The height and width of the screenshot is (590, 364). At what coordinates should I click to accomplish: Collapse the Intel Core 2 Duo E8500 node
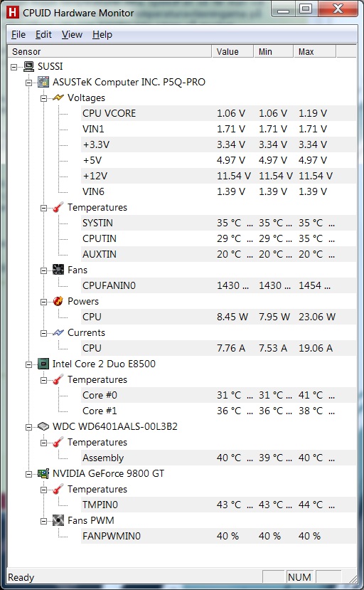tap(29, 364)
